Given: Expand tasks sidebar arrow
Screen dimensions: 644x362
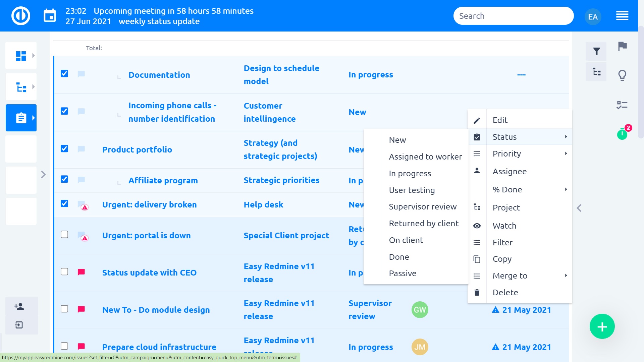Looking at the screenshot, I should (33, 118).
